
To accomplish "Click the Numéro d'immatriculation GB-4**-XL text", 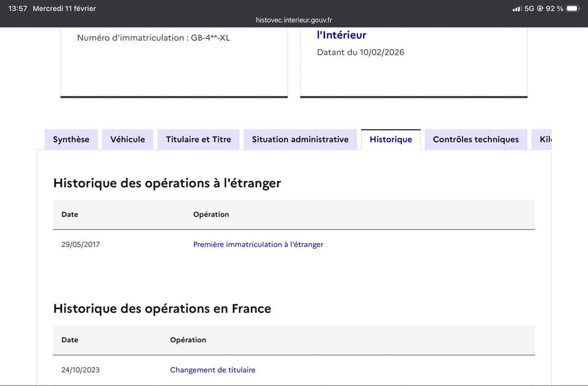I will pos(153,38).
